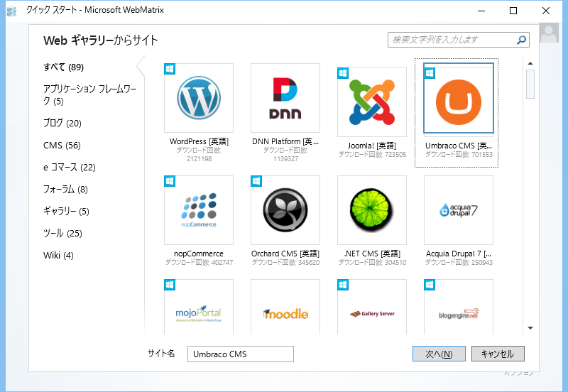Select the DNN Platform app tile

pos(285,98)
